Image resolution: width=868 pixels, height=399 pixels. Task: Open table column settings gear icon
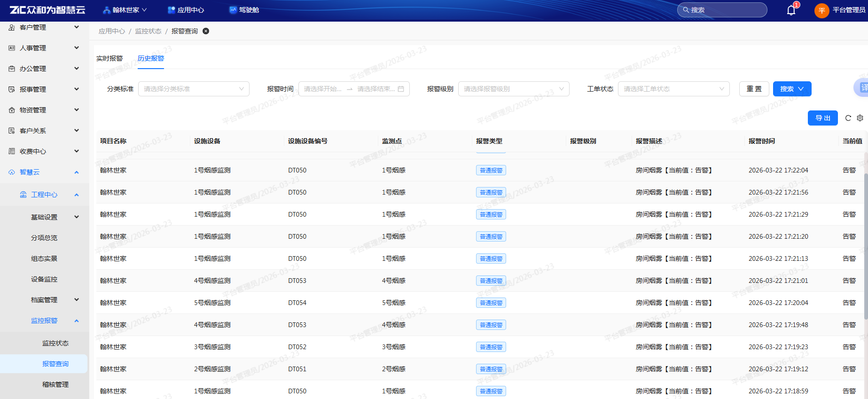click(x=860, y=118)
